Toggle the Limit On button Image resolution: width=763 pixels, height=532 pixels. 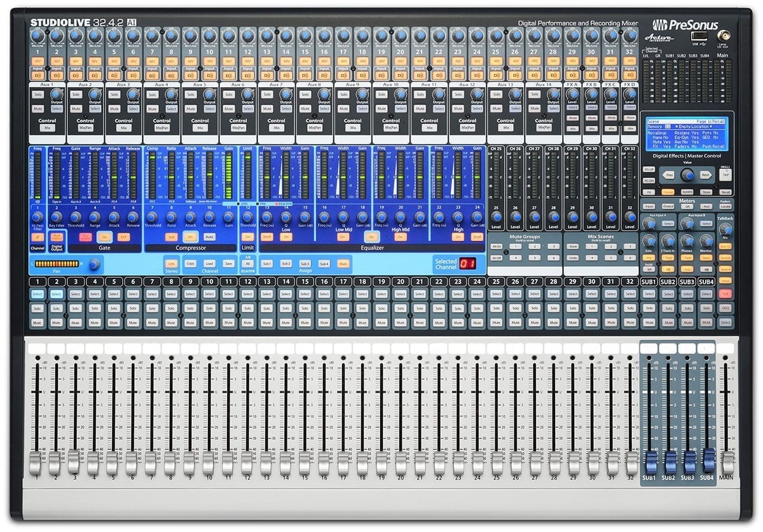coord(247,236)
